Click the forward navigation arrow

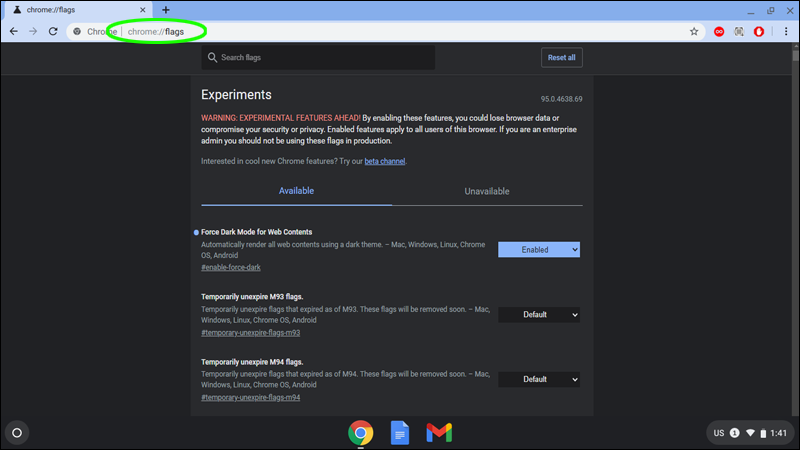[33, 32]
